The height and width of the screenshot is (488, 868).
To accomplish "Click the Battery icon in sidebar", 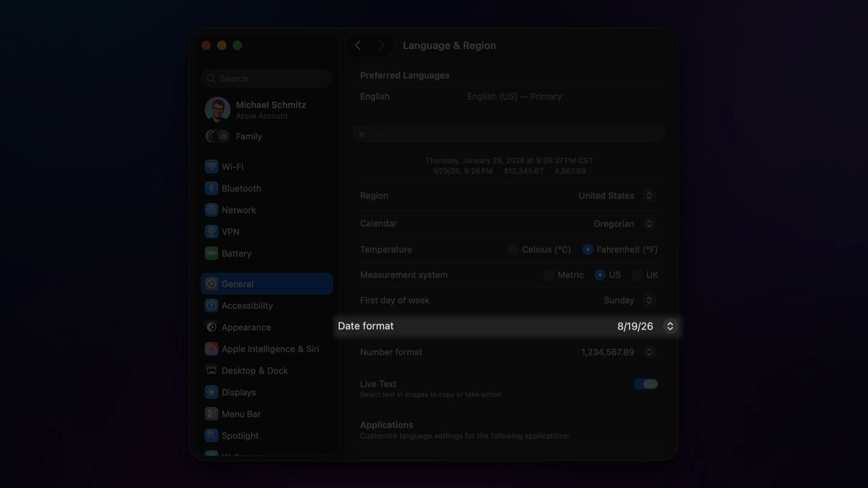I will click(x=211, y=253).
